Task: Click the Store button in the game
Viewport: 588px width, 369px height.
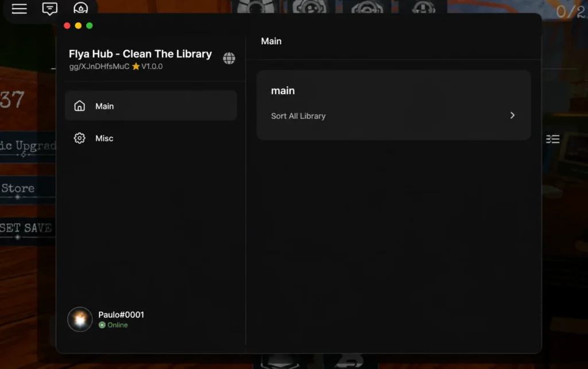Action: 27,189
